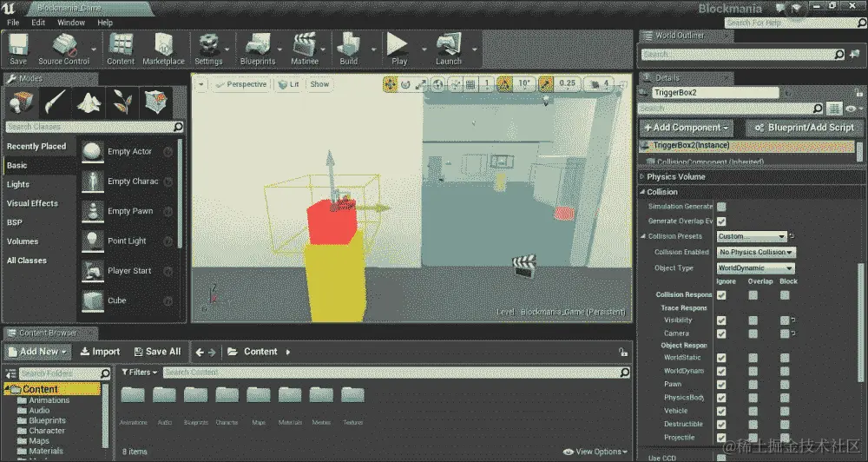Toggle grid snapping icon in viewport

coord(470,84)
